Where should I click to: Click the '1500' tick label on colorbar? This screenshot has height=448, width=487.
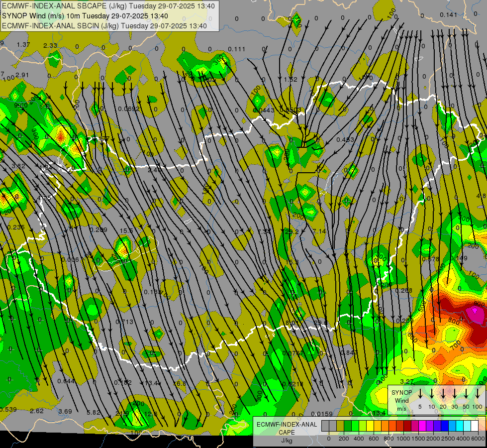point(418,439)
